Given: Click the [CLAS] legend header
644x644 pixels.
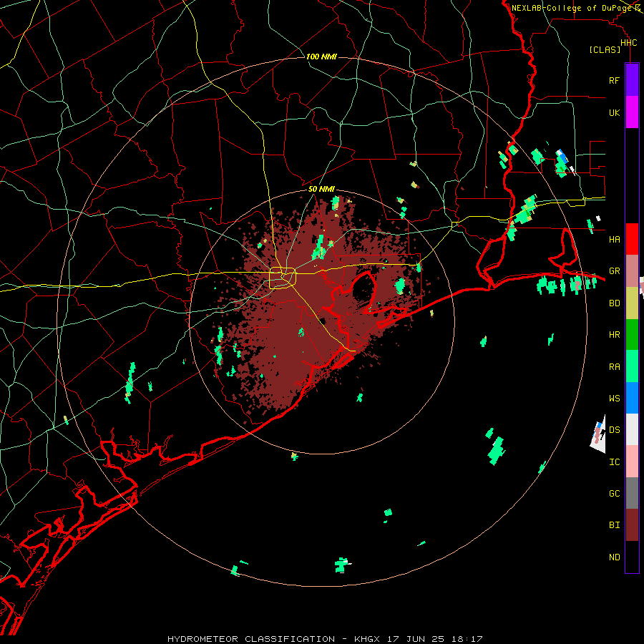Looking at the screenshot, I should (x=605, y=49).
